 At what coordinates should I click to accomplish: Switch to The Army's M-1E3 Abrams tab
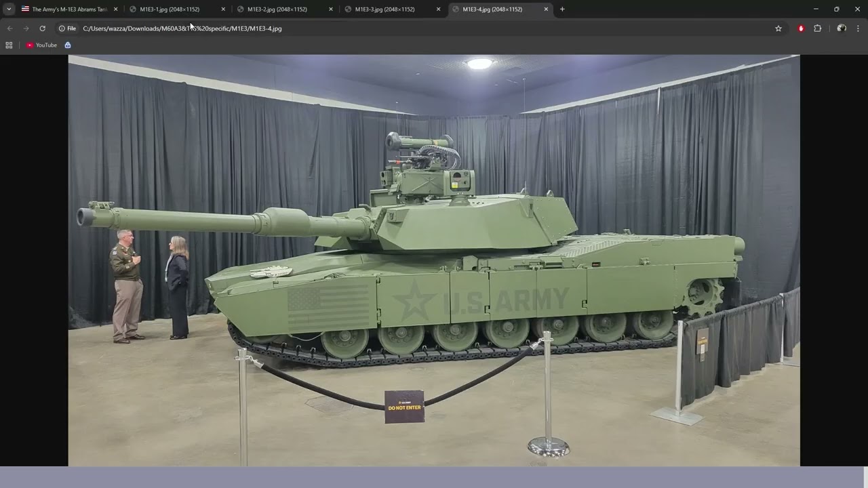pos(70,9)
